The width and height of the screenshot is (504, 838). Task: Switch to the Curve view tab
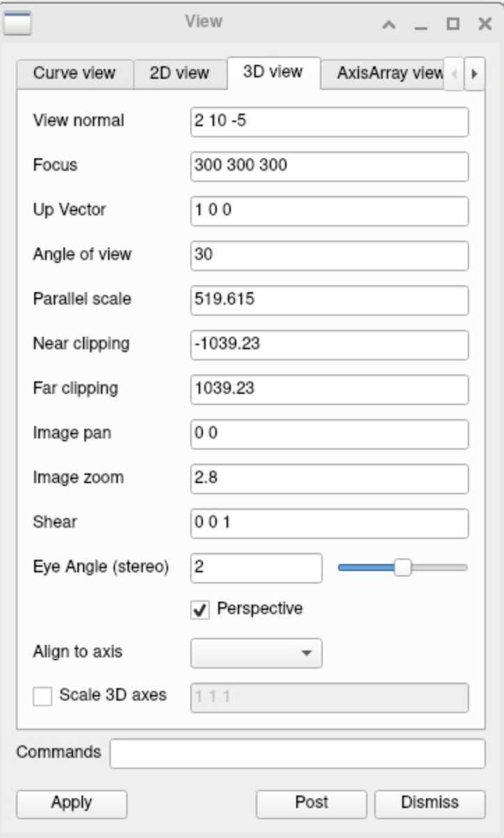74,72
